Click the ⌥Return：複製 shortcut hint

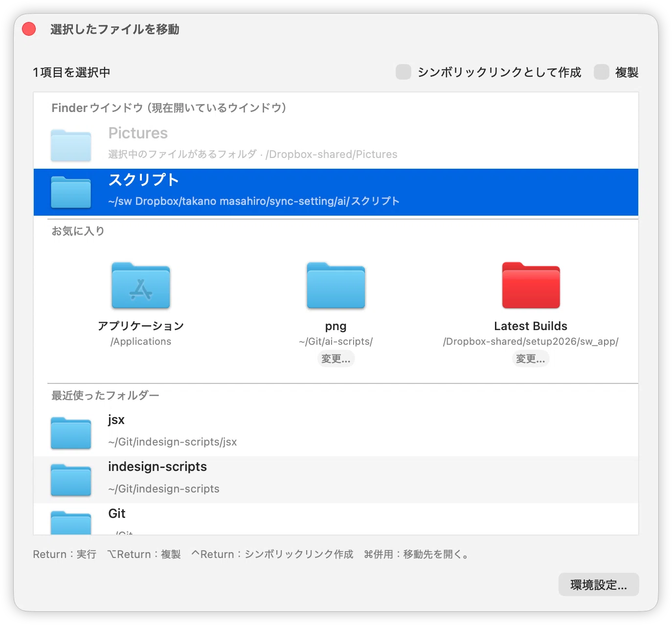(x=144, y=555)
